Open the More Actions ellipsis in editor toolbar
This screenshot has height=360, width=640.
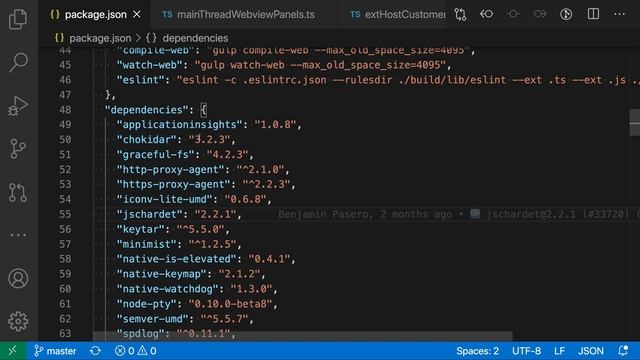pos(620,14)
